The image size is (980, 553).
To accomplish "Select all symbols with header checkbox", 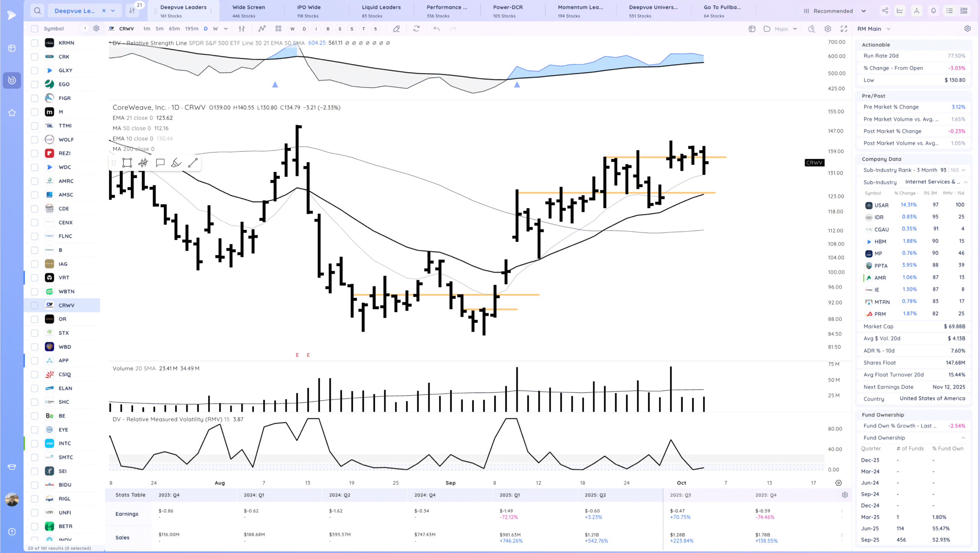I will click(x=34, y=29).
